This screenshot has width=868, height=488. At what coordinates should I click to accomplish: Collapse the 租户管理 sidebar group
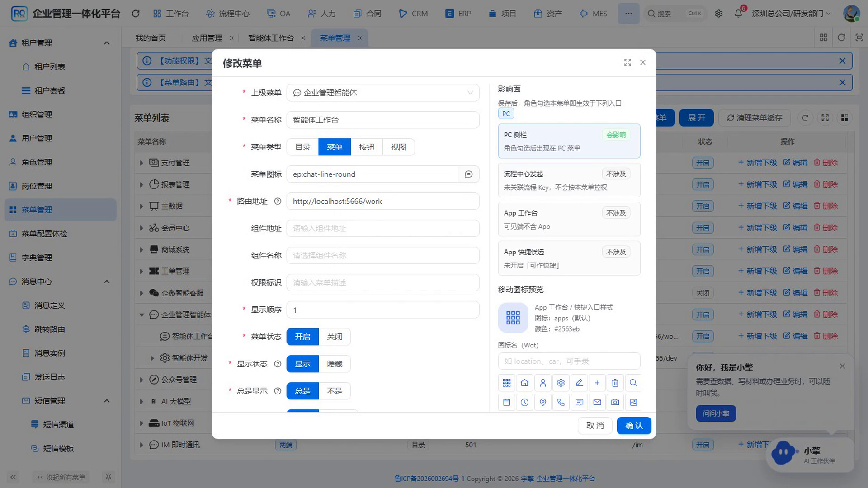click(x=107, y=43)
